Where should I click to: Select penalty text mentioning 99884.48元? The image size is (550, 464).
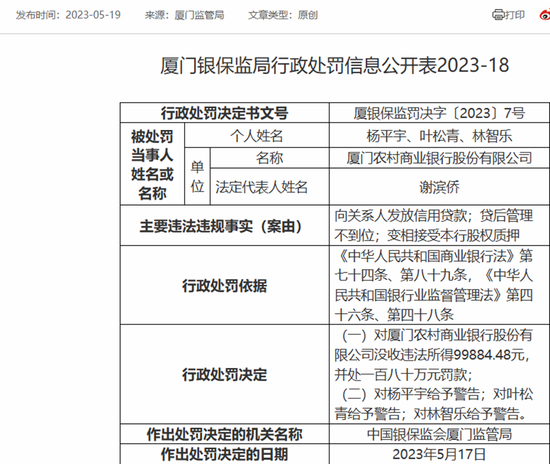tap(433, 355)
